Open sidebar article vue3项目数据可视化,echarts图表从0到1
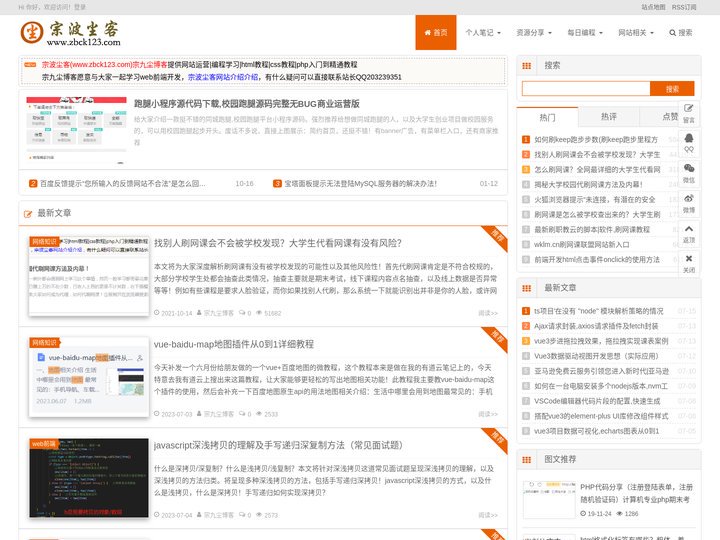The width and height of the screenshot is (720, 540). tap(596, 431)
